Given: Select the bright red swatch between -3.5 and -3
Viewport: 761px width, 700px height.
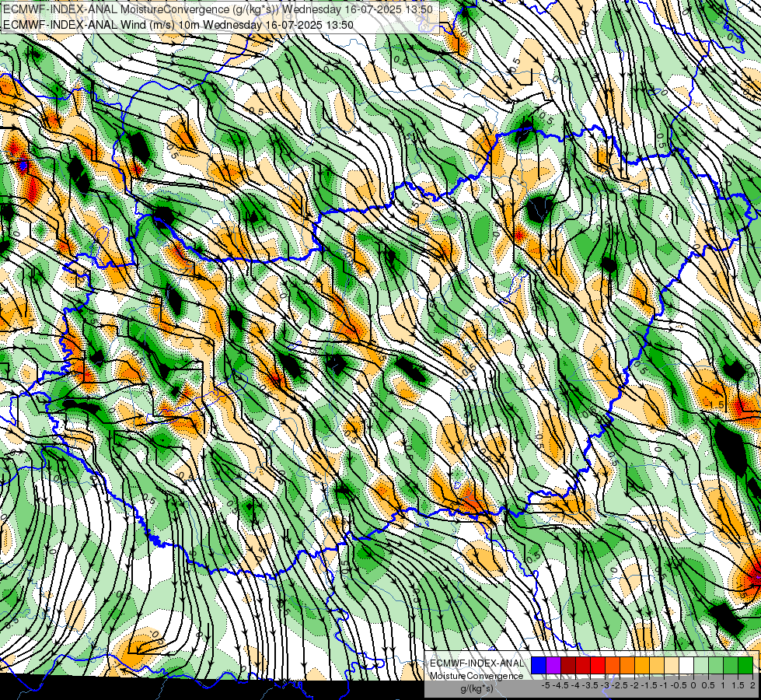Looking at the screenshot, I should tap(598, 665).
